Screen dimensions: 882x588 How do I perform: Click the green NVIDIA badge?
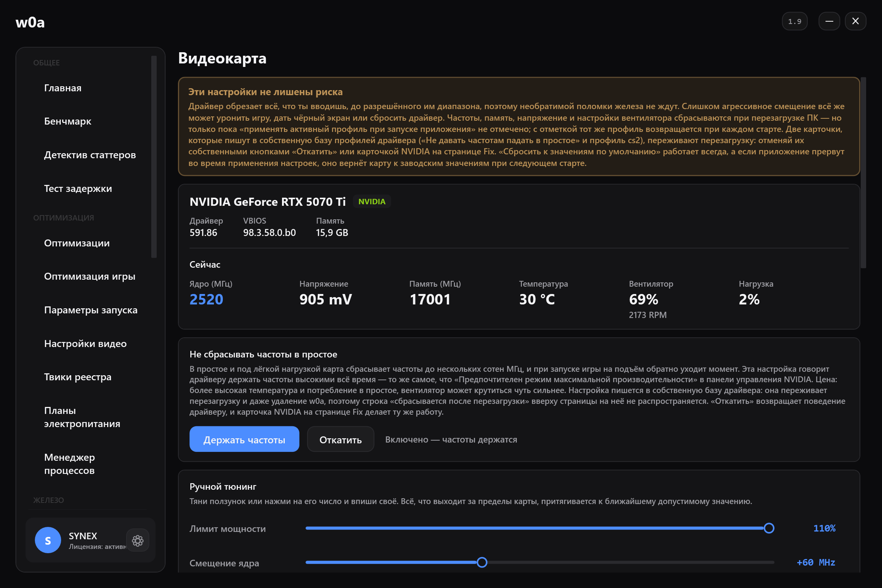point(372,202)
